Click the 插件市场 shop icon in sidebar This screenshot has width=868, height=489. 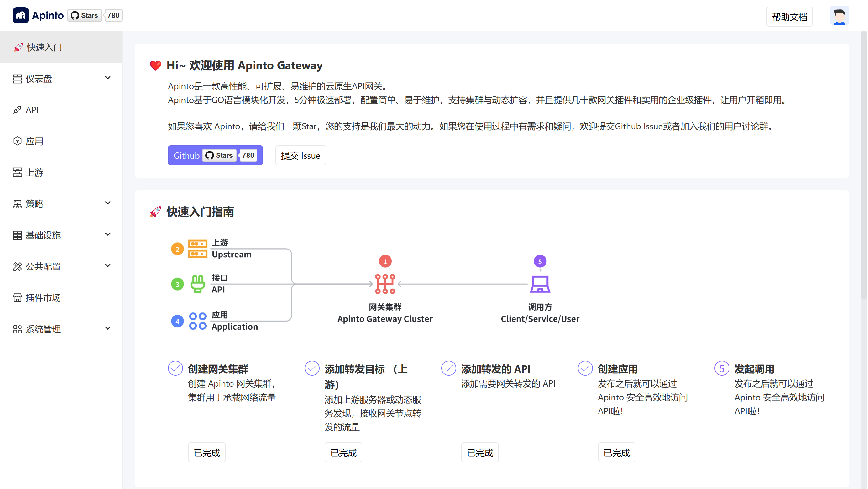18,297
